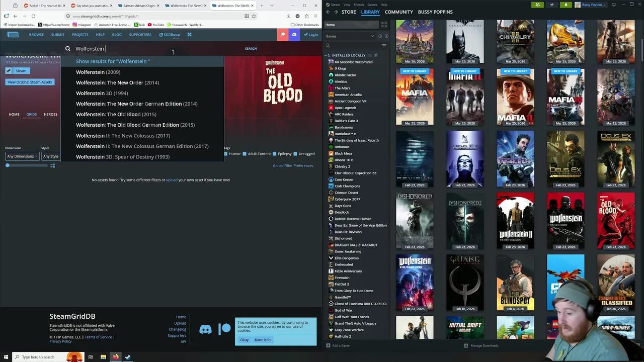644x362 pixels.
Task: Open the SUBMIT menu on SteamGridDB
Action: (58, 35)
